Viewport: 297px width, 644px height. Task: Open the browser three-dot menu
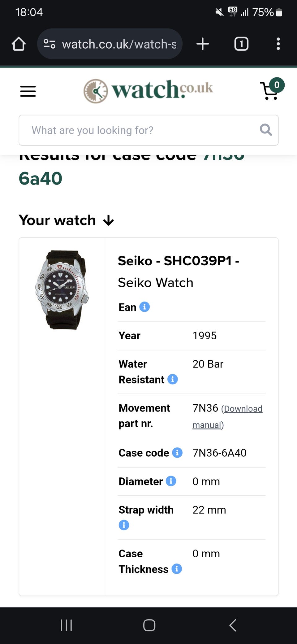click(x=278, y=44)
